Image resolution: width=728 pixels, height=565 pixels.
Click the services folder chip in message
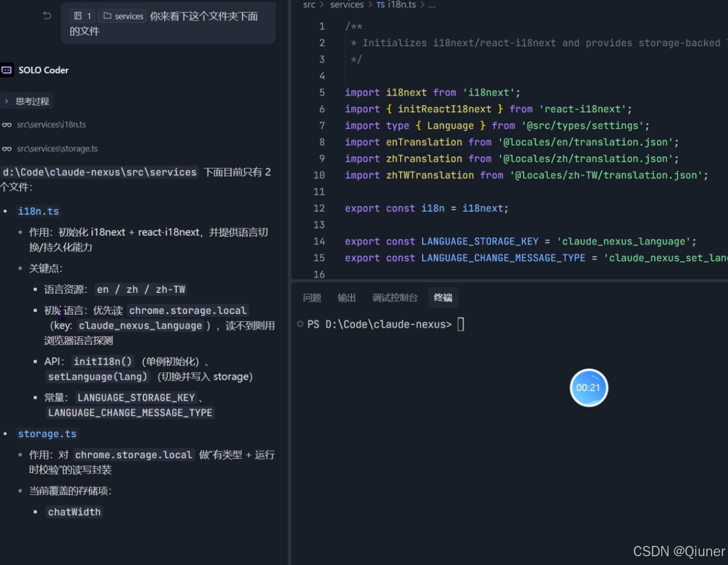[123, 16]
